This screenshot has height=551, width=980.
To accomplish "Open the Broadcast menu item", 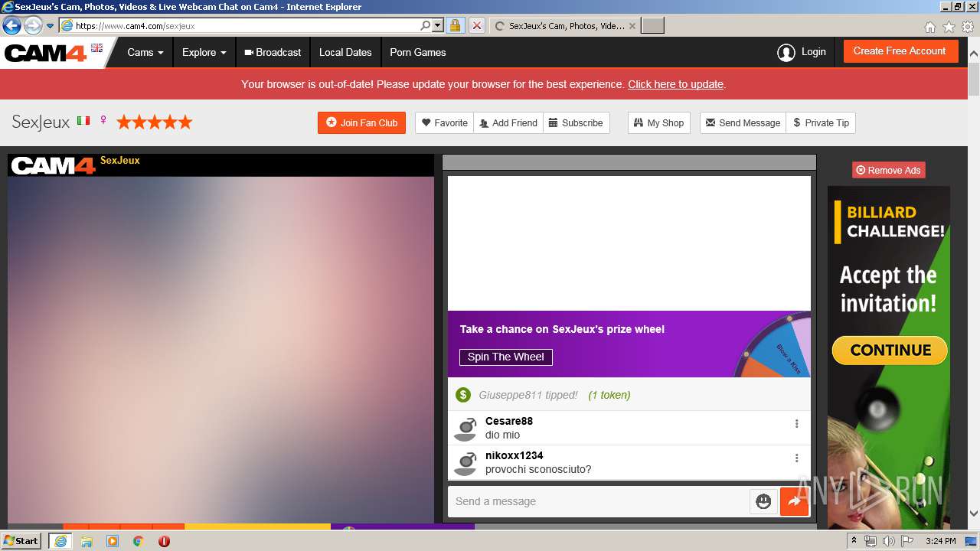I will coord(273,52).
